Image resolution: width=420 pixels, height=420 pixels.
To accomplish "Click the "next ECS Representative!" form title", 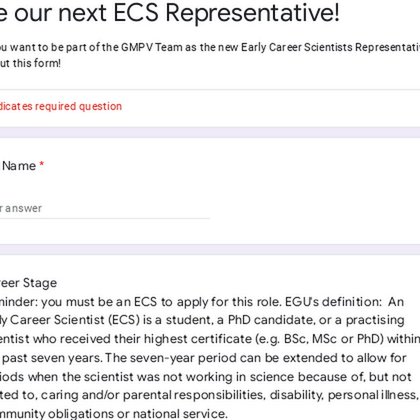I will tap(199, 13).
